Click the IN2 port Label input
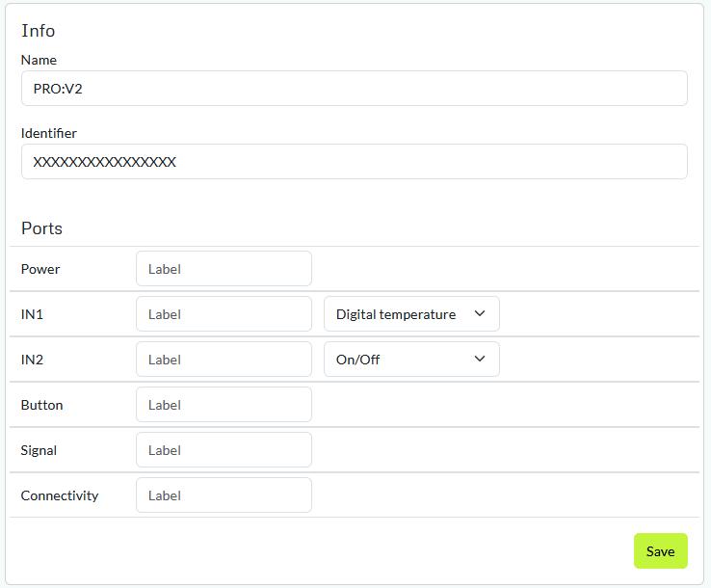This screenshot has width=711, height=588. 224,360
